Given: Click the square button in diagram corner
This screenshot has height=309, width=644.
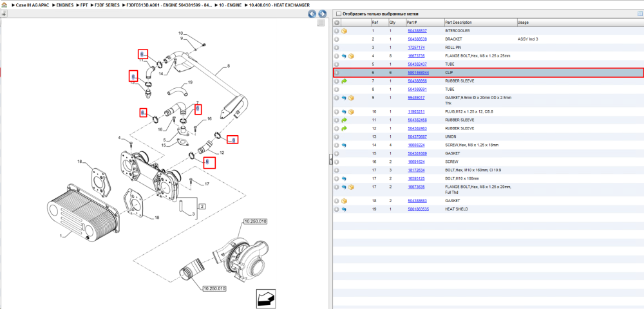Looking at the screenshot, I should (x=321, y=23).
